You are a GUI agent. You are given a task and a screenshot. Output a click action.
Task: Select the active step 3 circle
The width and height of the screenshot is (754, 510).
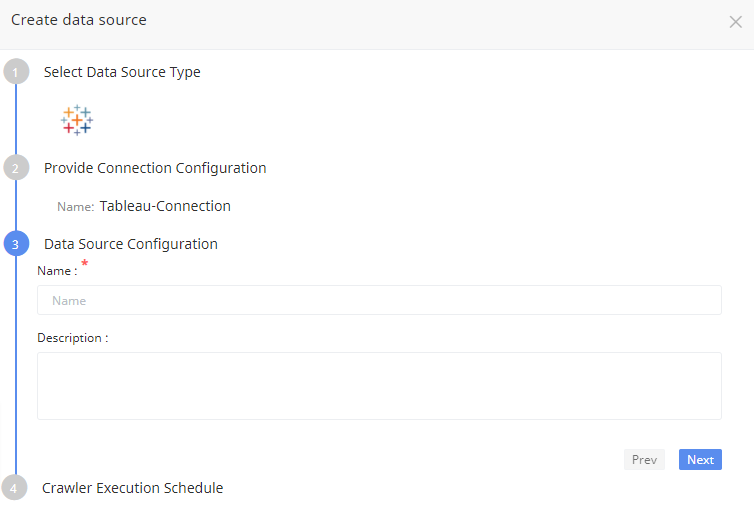15,244
